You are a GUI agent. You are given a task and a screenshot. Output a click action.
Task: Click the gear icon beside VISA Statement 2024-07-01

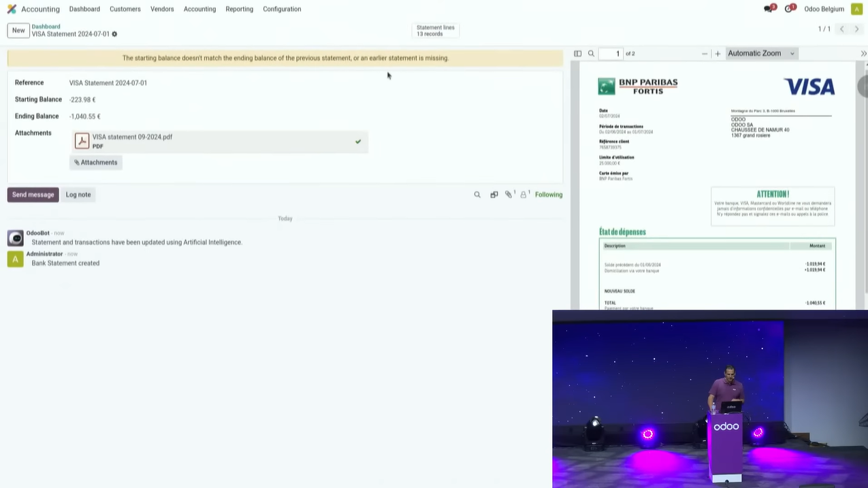[x=114, y=34]
